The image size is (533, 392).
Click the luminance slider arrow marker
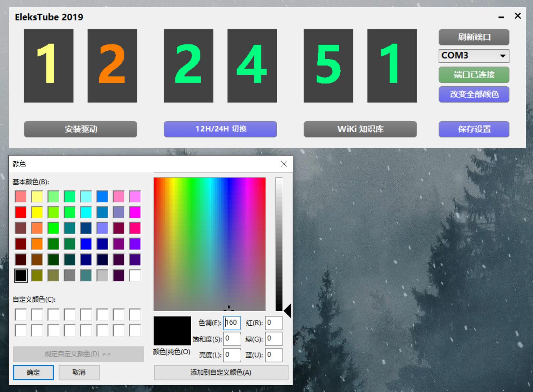287,311
